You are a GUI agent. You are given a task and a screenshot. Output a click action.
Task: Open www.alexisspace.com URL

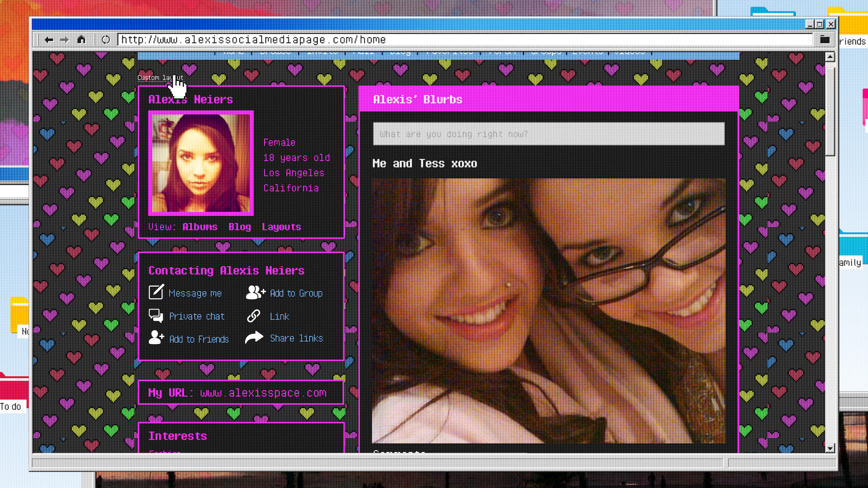point(263,393)
